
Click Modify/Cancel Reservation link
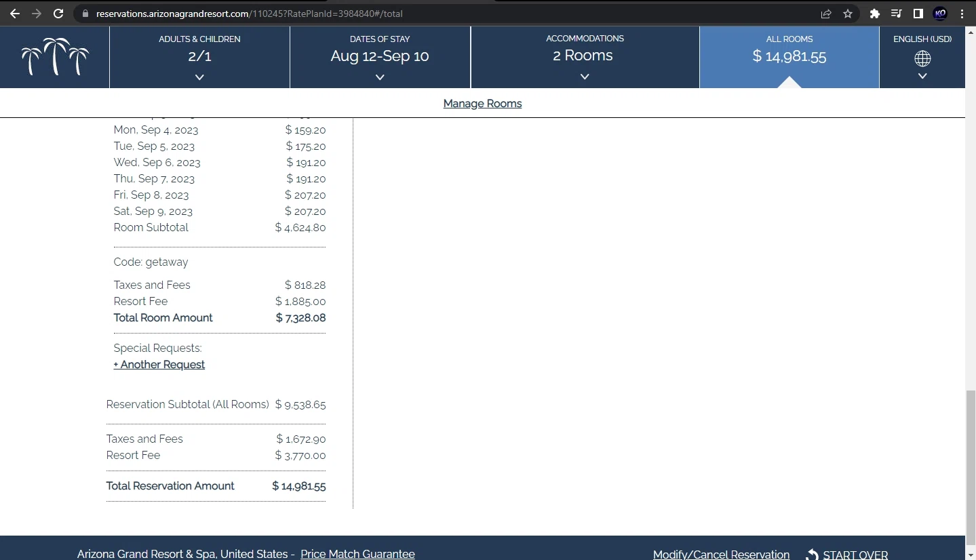pyautogui.click(x=721, y=555)
